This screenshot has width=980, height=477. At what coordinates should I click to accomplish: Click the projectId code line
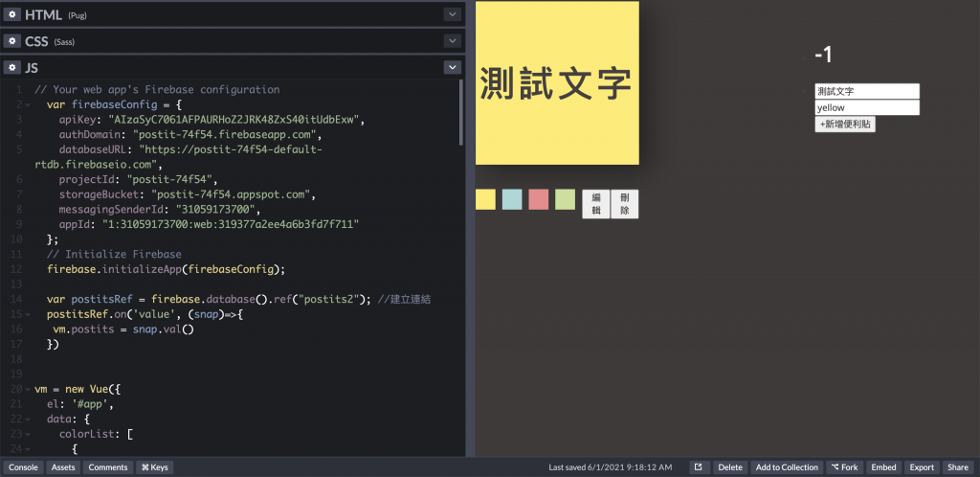tap(138, 179)
